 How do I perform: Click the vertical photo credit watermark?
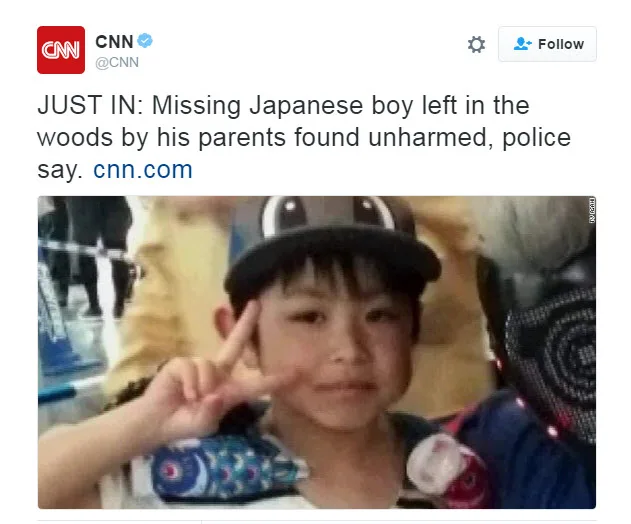592,210
